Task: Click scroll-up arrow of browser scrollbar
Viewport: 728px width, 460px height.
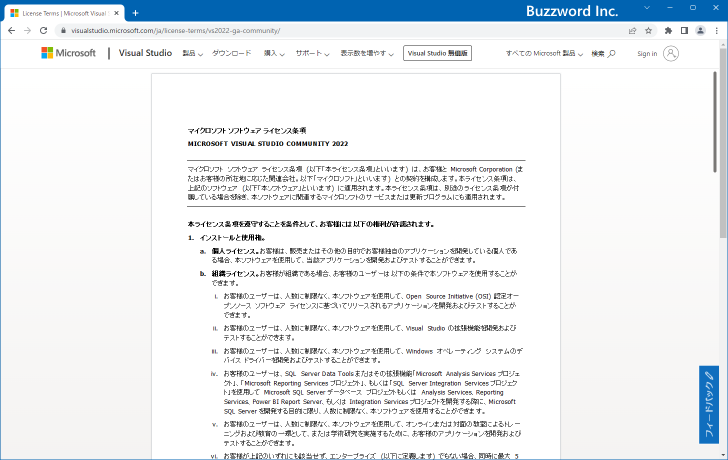Action: click(723, 45)
